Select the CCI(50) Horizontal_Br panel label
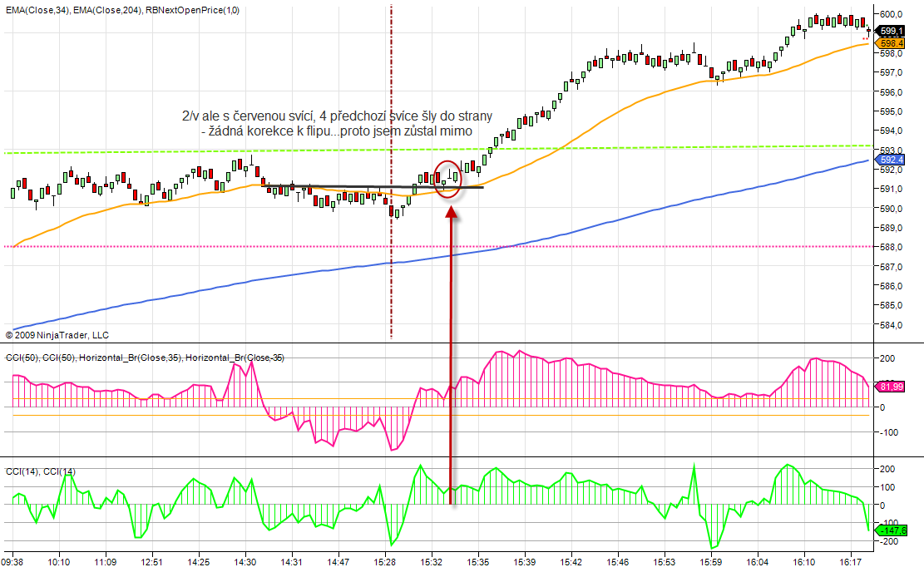The image size is (924, 572). (145, 357)
